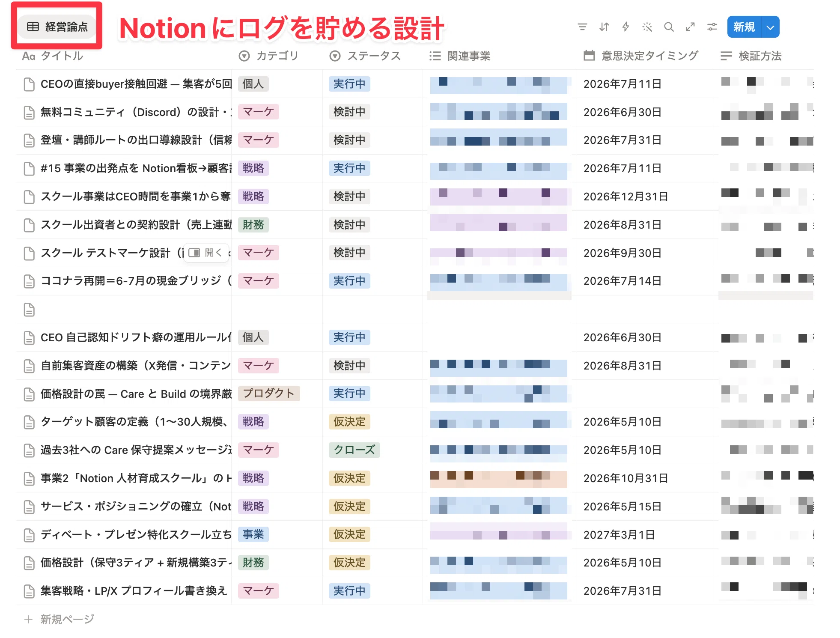The height and width of the screenshot is (638, 840).
Task: Open クローズ status on 過去3社への Care row
Action: (354, 450)
